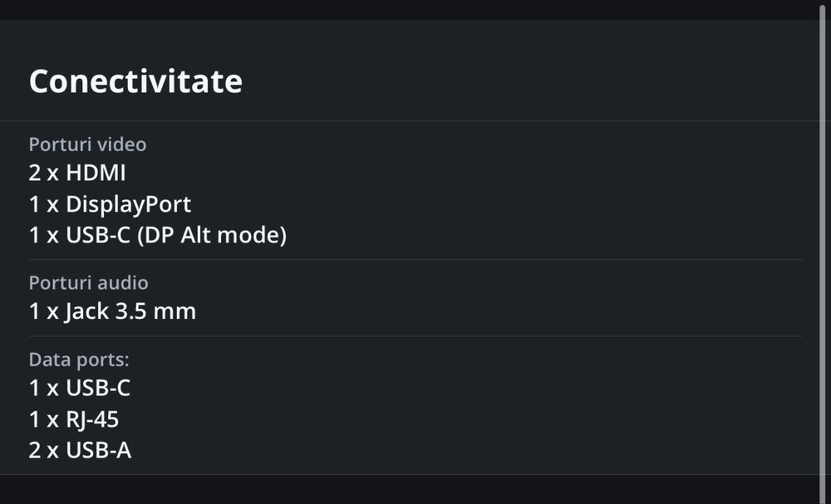
Task: Click the Conectivitate section heading
Action: coord(135,81)
